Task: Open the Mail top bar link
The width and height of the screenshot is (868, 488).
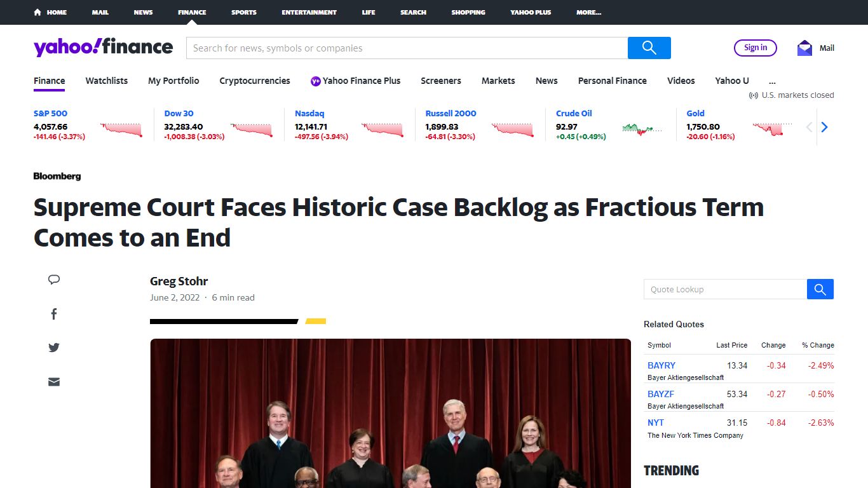Action: tap(100, 12)
